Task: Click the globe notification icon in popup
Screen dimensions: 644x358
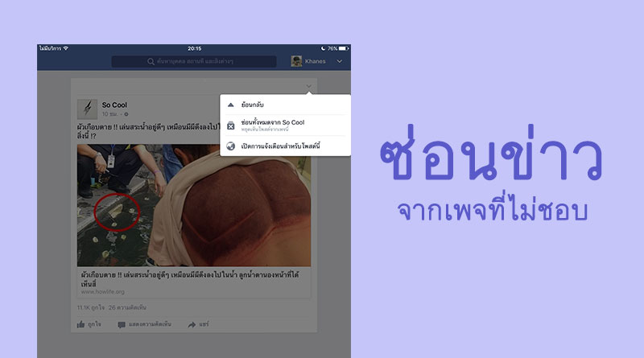Action: point(231,146)
